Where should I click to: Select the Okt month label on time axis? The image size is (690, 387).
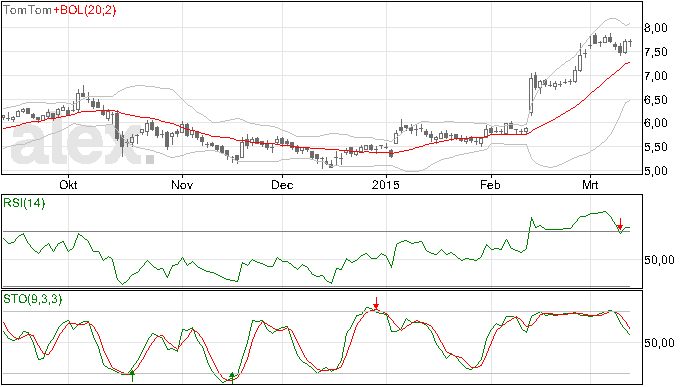[68, 185]
